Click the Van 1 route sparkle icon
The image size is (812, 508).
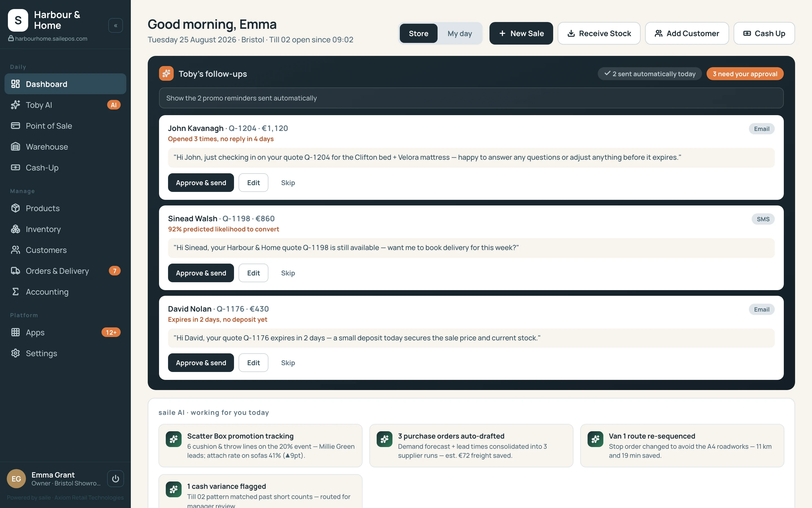pyautogui.click(x=595, y=439)
